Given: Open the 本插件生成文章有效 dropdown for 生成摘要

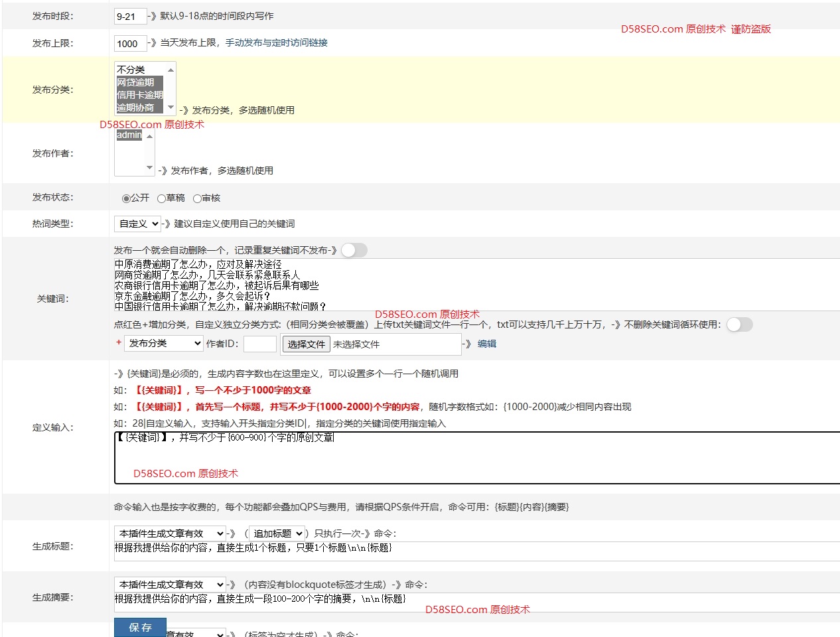Looking at the screenshot, I should (169, 585).
